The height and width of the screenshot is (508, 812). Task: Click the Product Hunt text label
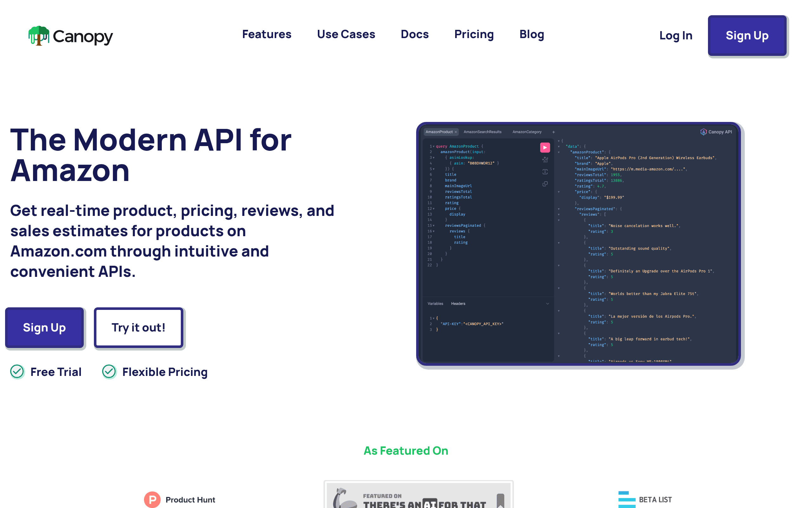[x=190, y=500]
